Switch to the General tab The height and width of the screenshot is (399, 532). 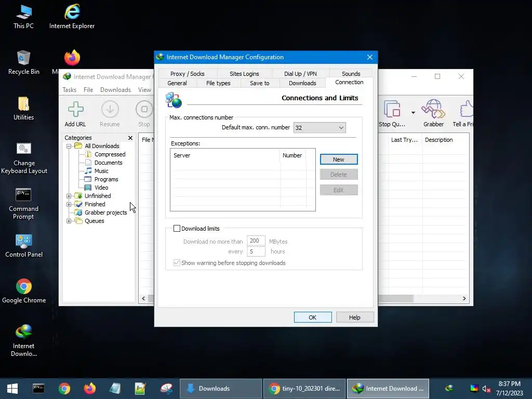click(x=177, y=83)
